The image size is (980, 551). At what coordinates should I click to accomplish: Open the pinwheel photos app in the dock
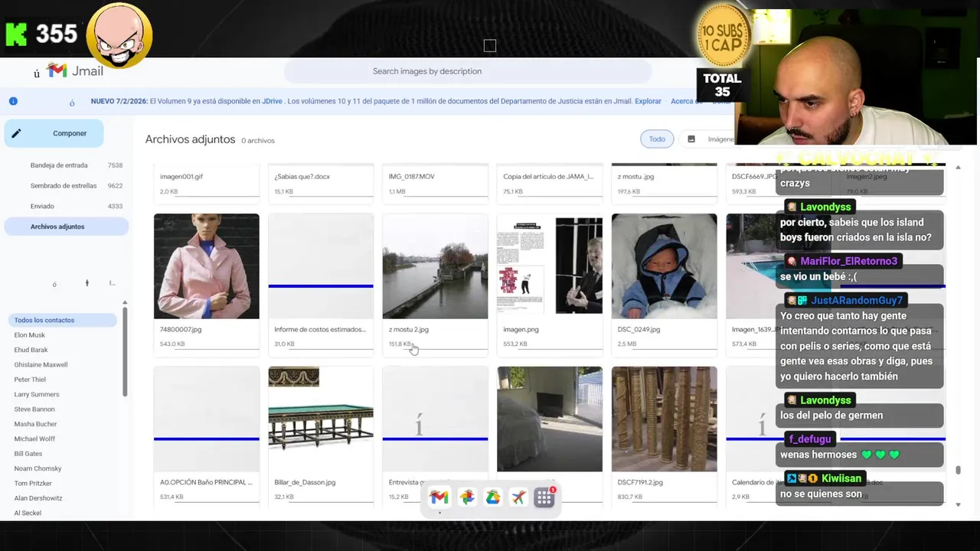[x=466, y=497]
